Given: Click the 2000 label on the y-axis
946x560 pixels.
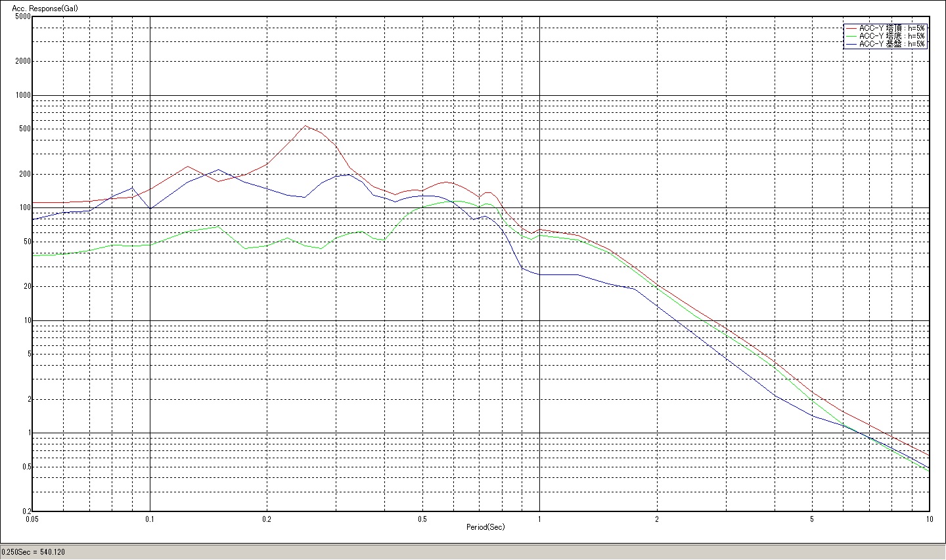Looking at the screenshot, I should [22, 61].
